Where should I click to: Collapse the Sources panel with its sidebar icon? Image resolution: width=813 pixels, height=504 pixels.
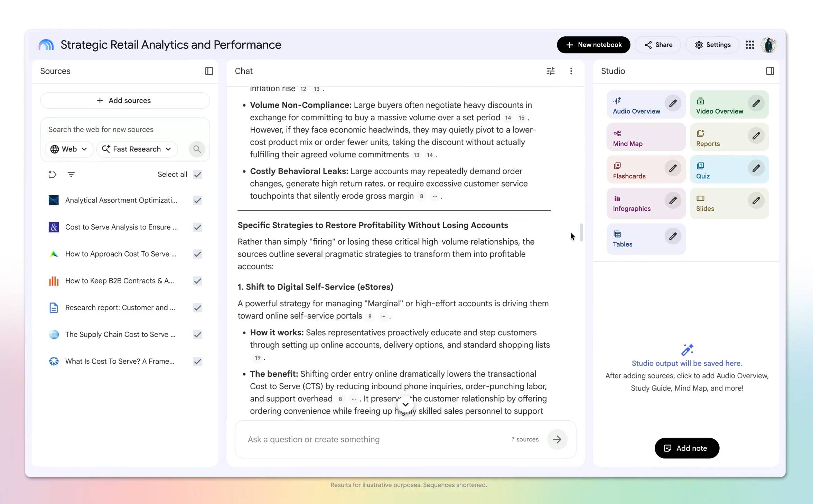(209, 71)
